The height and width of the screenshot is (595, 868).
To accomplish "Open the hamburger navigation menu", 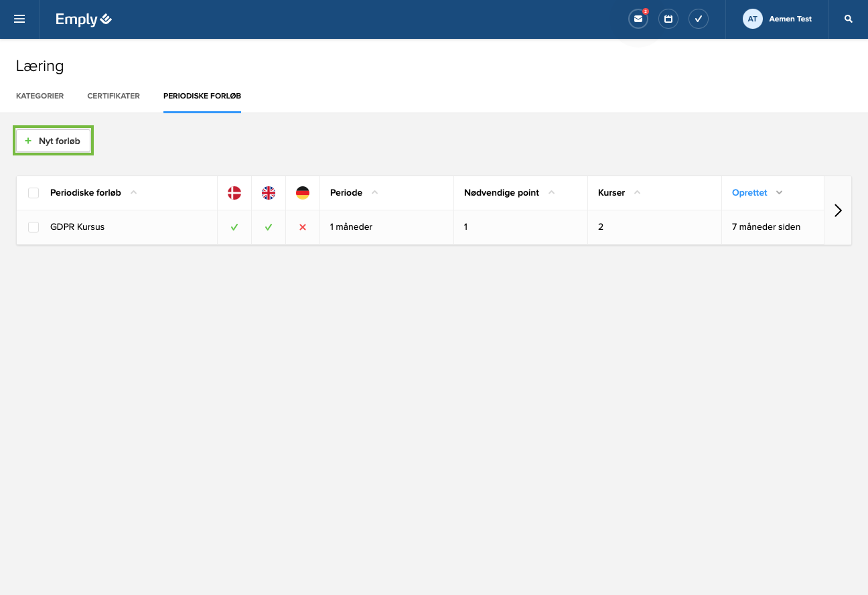I will (x=19, y=19).
